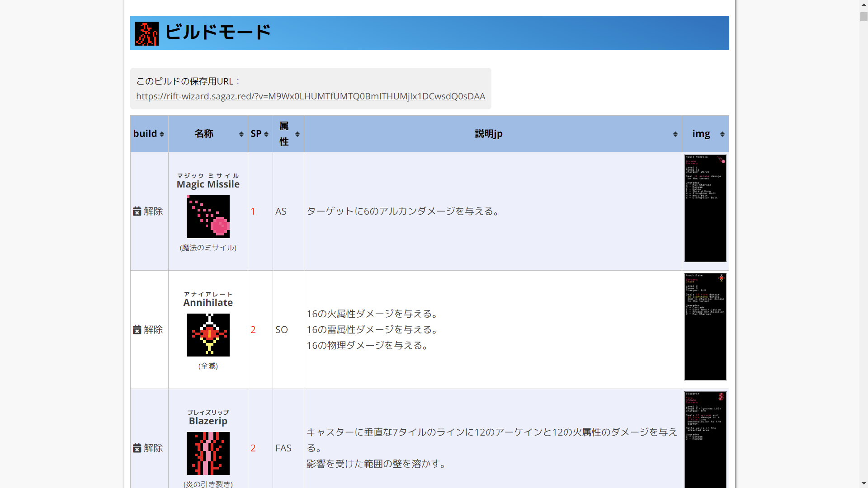Click the build mode wizard icon in header

point(146,33)
